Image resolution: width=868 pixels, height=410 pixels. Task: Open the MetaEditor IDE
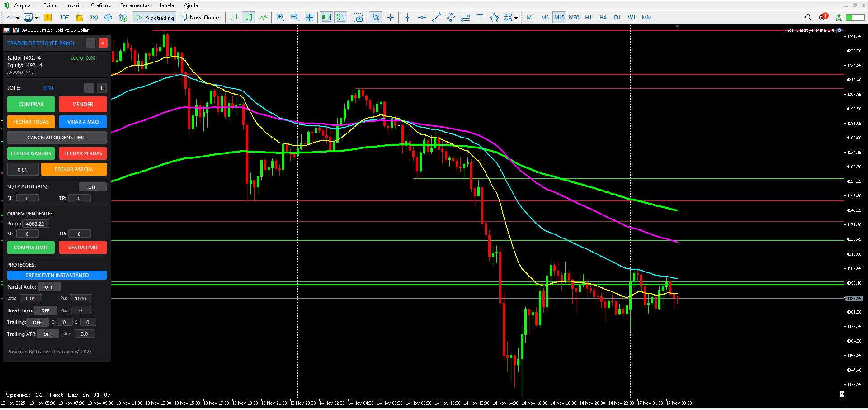click(x=65, y=18)
